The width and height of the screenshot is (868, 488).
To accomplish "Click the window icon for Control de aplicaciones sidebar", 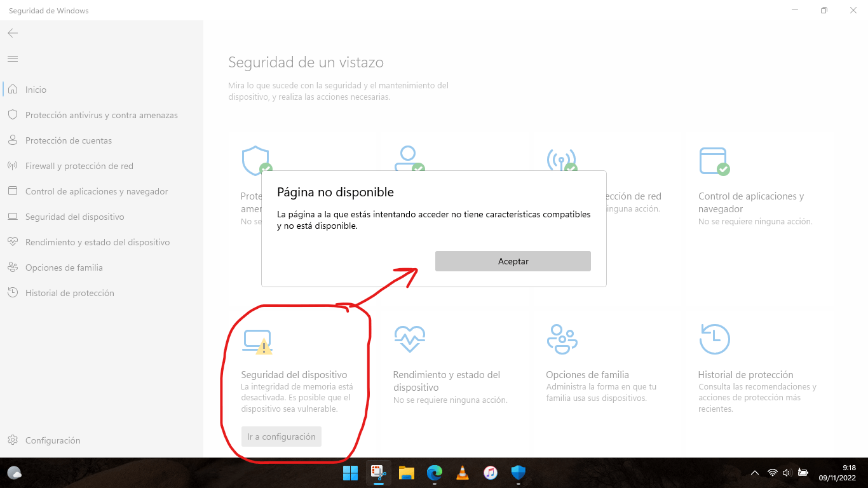I will point(13,191).
